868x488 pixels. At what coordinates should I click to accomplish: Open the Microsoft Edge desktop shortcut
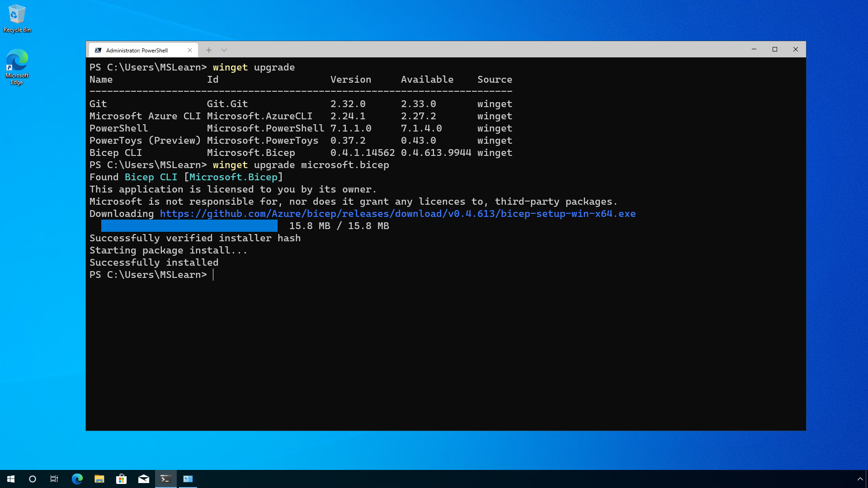[x=17, y=61]
